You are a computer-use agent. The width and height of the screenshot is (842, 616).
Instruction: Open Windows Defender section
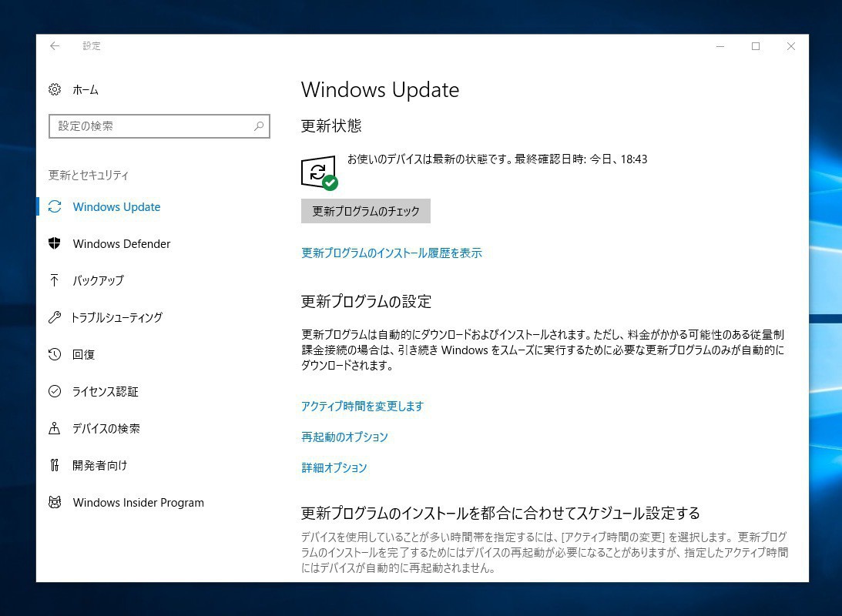pos(122,243)
